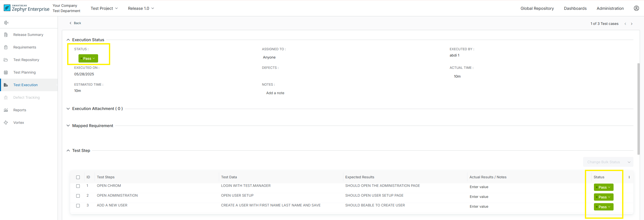Screen dimensions: 644x220
Task: Go to Test Execution in sidebar
Action: [25, 85]
